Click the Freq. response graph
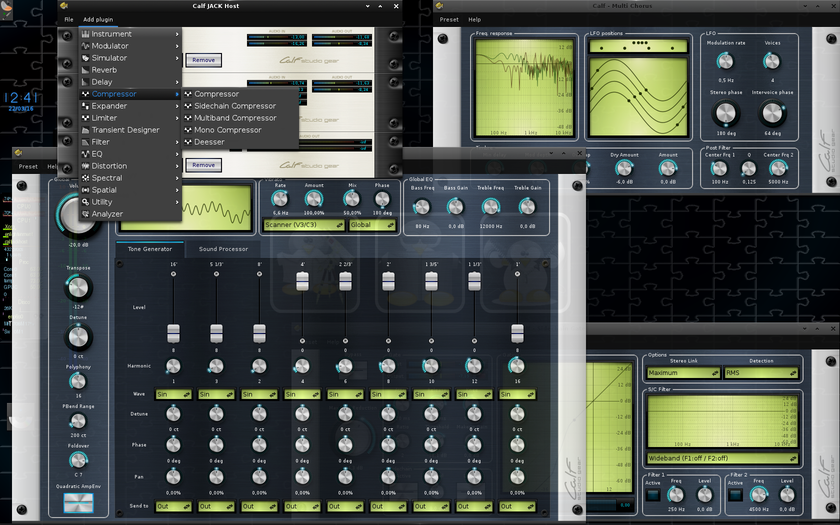 pyautogui.click(x=524, y=87)
